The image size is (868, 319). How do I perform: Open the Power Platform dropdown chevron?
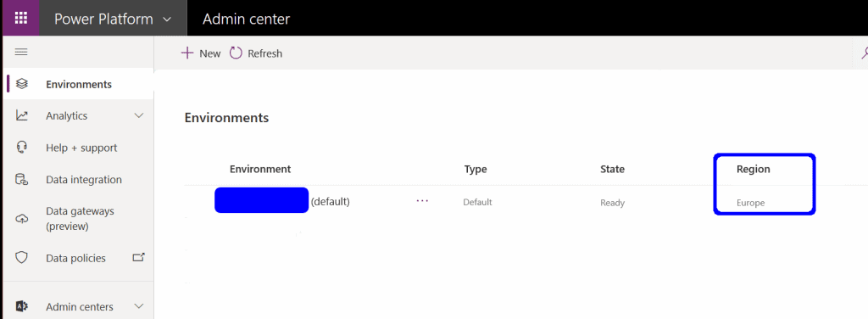[x=167, y=20]
